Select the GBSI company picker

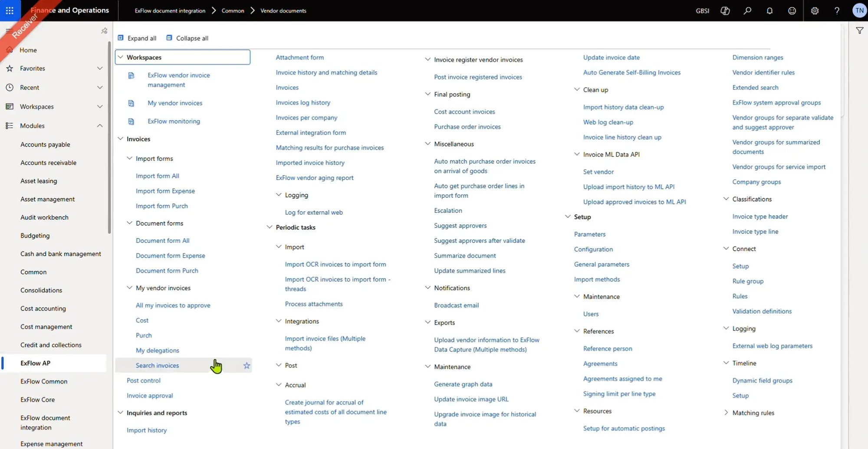click(702, 10)
